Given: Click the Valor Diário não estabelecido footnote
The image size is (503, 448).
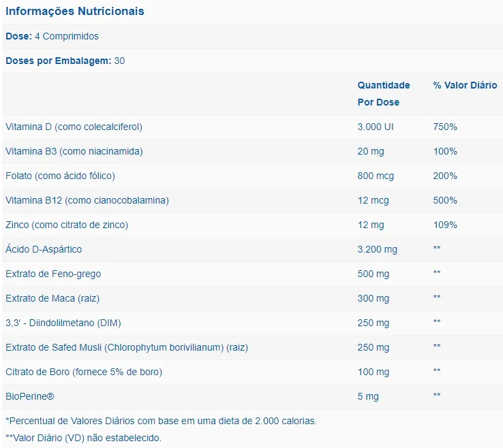Looking at the screenshot, I should pos(83,438).
